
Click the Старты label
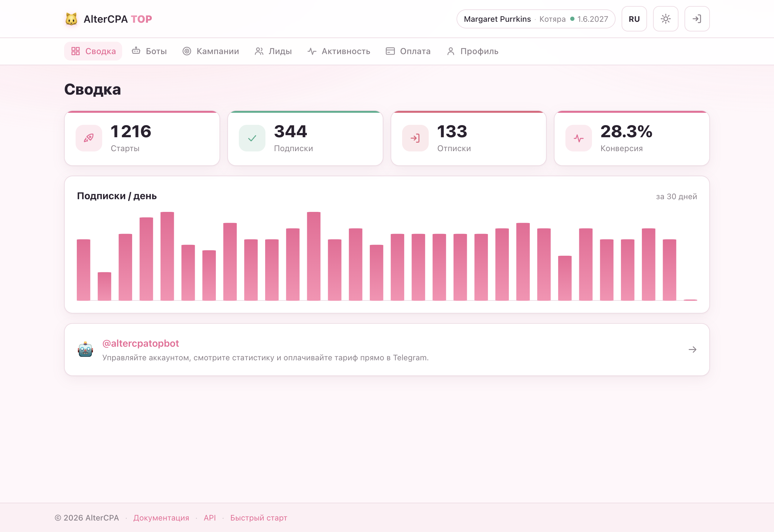click(125, 148)
